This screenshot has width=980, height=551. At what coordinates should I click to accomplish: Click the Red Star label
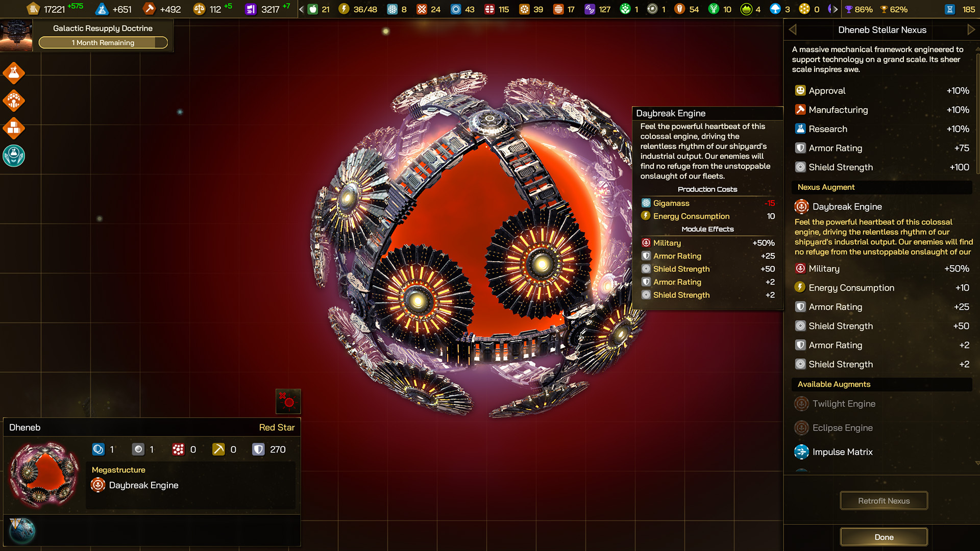[x=277, y=428]
